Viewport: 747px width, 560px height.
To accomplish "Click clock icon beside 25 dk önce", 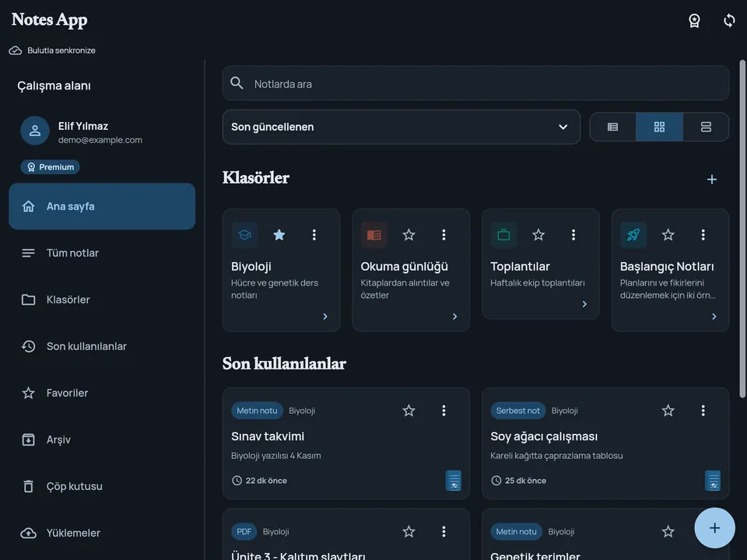I will [496, 481].
